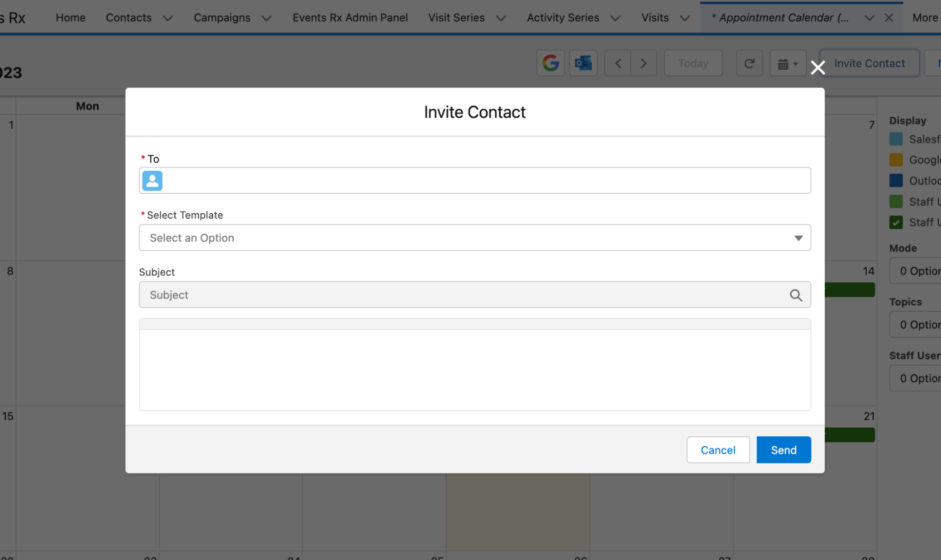Click into the Subject input field
This screenshot has width=941, height=560.
click(461, 295)
